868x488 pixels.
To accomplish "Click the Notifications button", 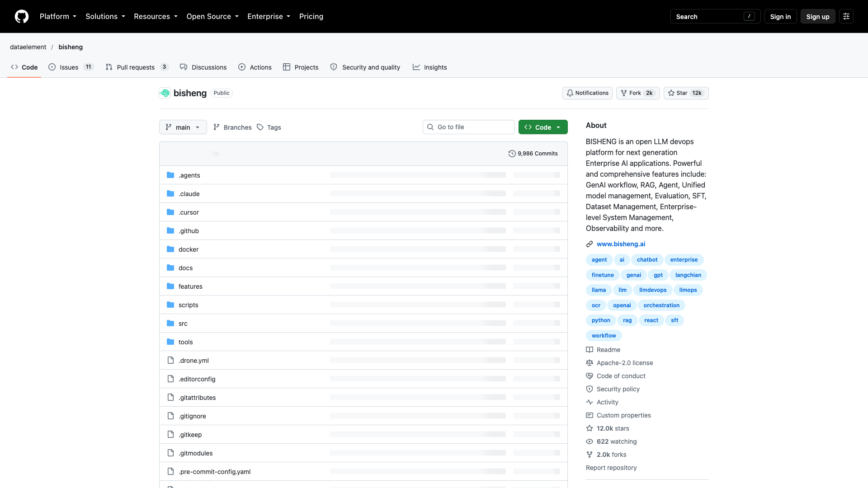I will (x=587, y=93).
